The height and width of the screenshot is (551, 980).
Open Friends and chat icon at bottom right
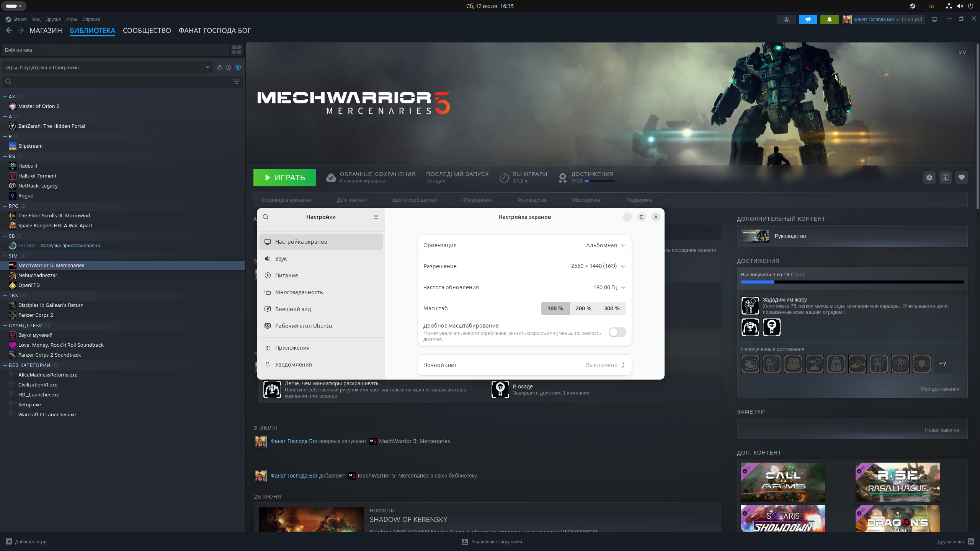pyautogui.click(x=971, y=541)
